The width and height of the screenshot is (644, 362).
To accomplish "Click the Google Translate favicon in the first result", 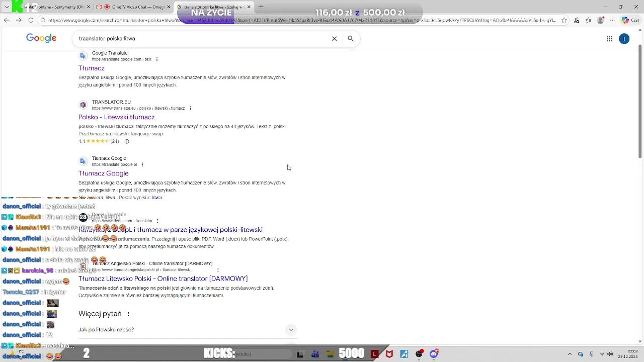I will click(83, 56).
